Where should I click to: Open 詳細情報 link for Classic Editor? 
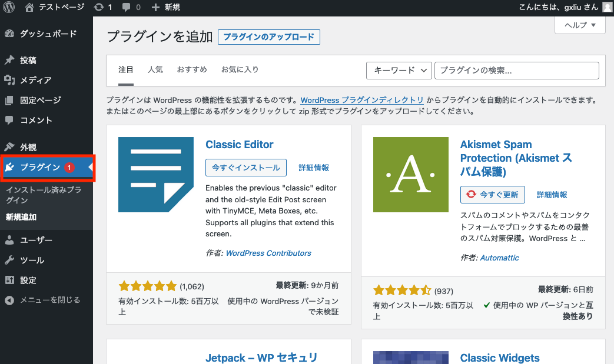pyautogui.click(x=314, y=168)
